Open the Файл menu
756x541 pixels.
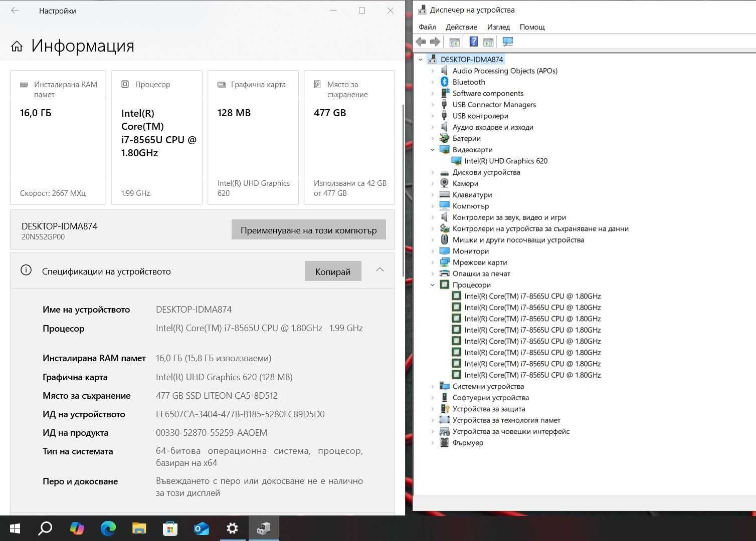pos(427,27)
